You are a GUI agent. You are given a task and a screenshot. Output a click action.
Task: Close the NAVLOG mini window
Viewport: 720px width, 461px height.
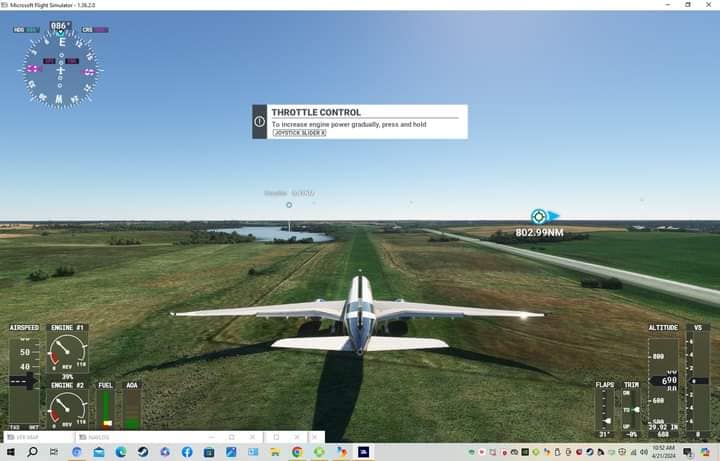[x=253, y=437]
